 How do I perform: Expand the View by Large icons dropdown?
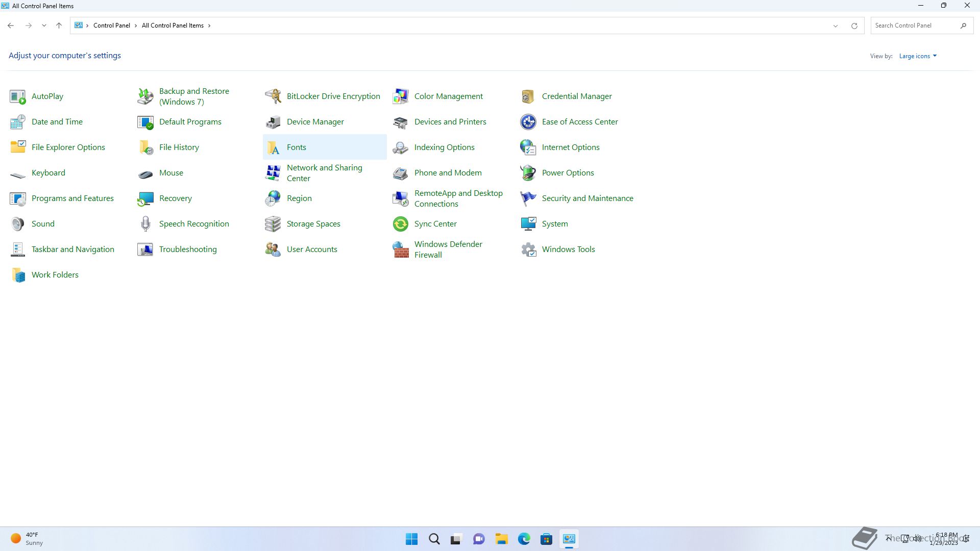coord(918,56)
